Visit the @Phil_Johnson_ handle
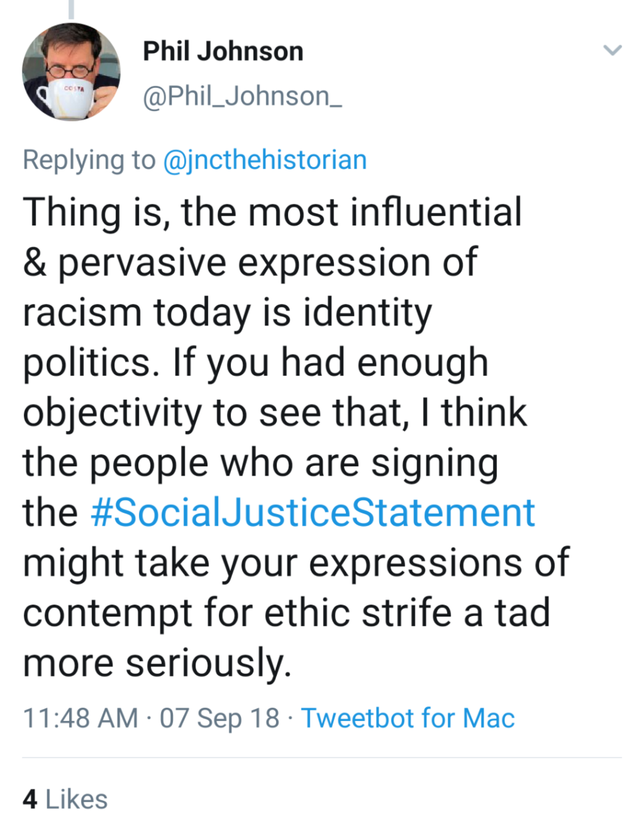Viewport: 644px width, 834px height. tap(242, 97)
